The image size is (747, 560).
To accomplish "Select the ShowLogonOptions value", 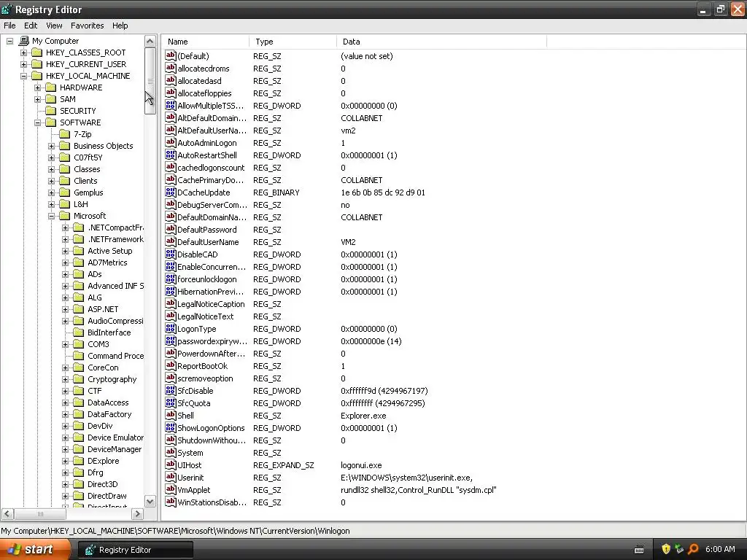I will [211, 427].
